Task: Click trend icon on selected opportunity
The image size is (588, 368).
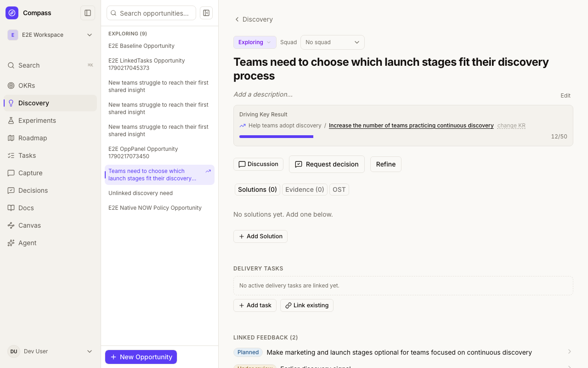Action: click(x=208, y=171)
